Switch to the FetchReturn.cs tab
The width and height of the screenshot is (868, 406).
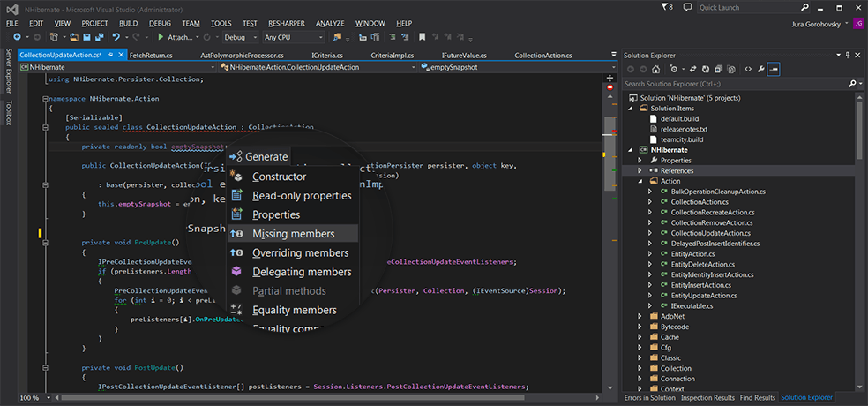[151, 56]
